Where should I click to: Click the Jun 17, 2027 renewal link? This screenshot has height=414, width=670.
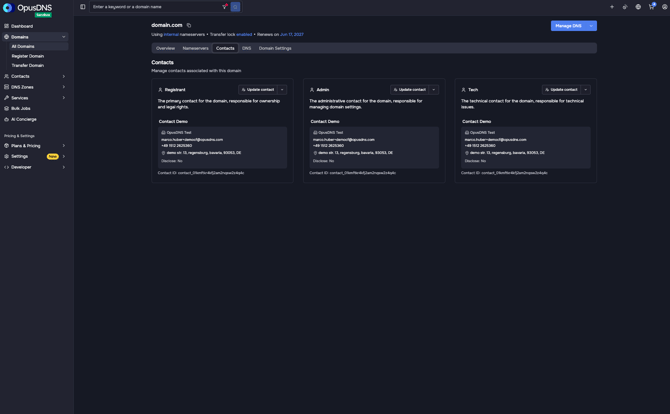point(292,35)
